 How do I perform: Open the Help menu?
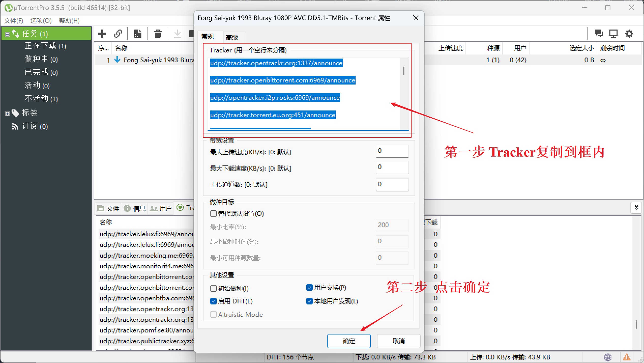pyautogui.click(x=69, y=21)
